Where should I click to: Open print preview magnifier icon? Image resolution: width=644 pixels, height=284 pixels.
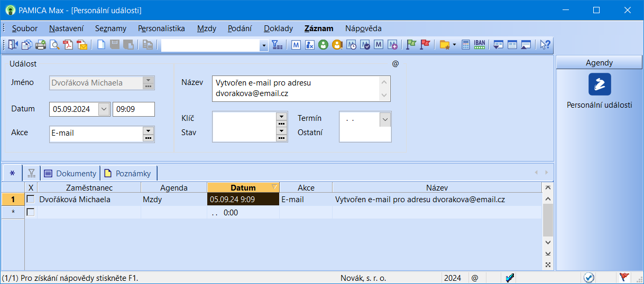click(54, 45)
